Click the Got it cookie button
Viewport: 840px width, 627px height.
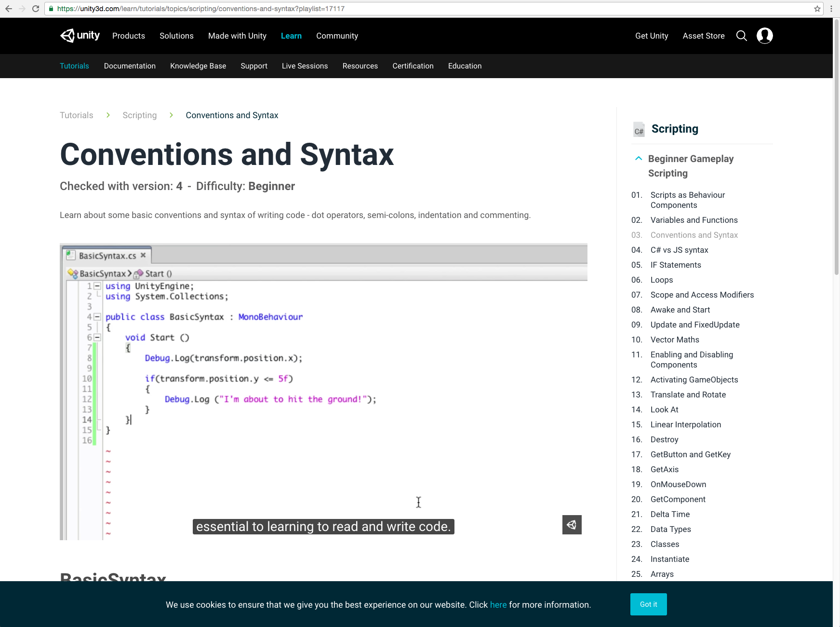[648, 604]
